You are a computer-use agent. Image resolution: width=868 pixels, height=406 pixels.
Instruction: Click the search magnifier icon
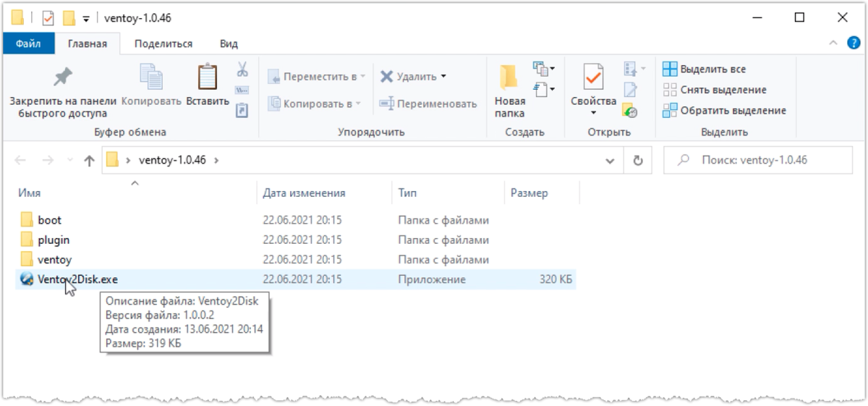tap(684, 161)
